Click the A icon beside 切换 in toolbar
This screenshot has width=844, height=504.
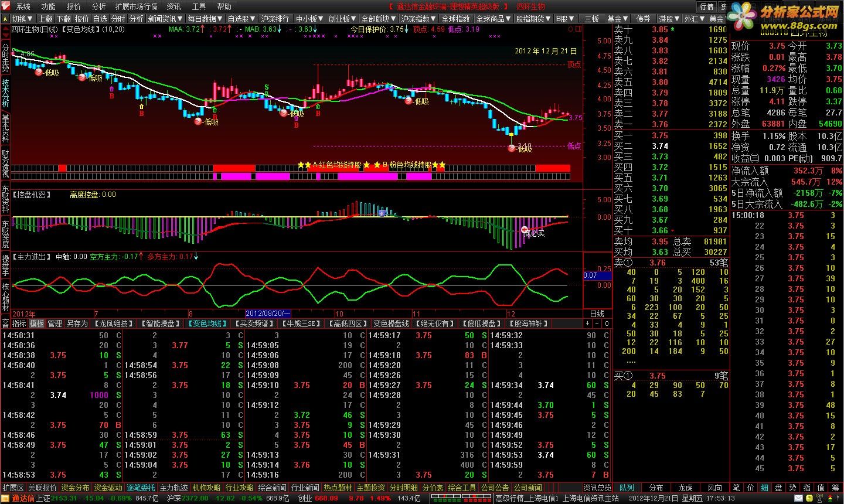pos(6,19)
